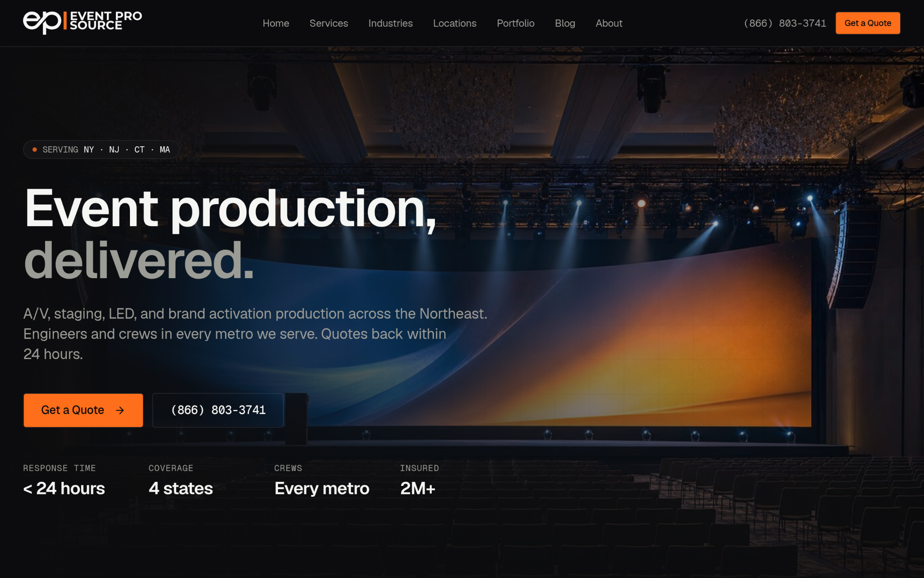Click the gray 'delivered.' headline word
This screenshot has width=924, height=578.
(139, 261)
